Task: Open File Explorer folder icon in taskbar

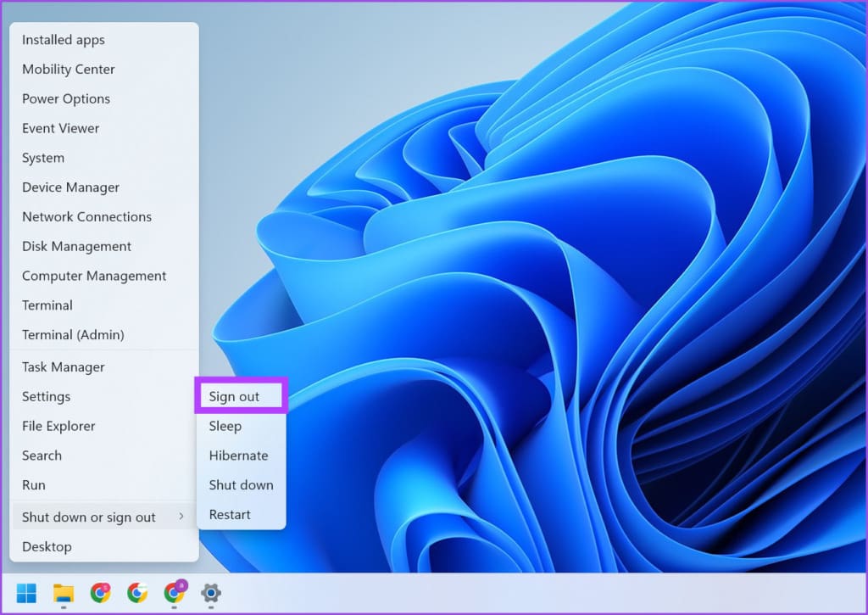Action: pyautogui.click(x=63, y=593)
